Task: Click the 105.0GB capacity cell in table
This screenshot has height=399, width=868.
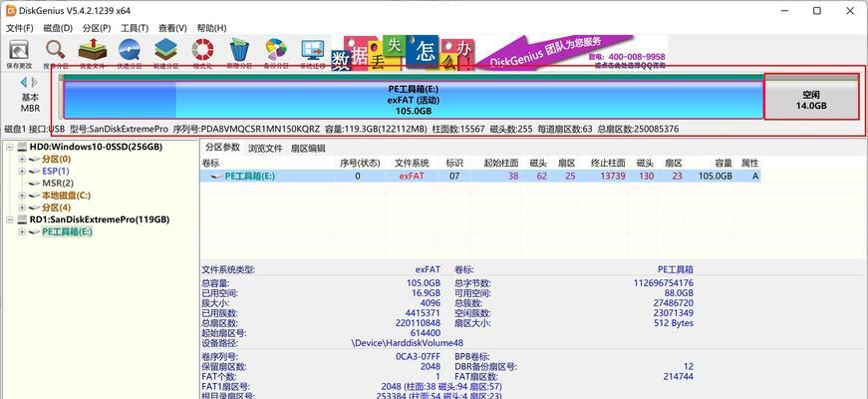Action: coord(715,177)
